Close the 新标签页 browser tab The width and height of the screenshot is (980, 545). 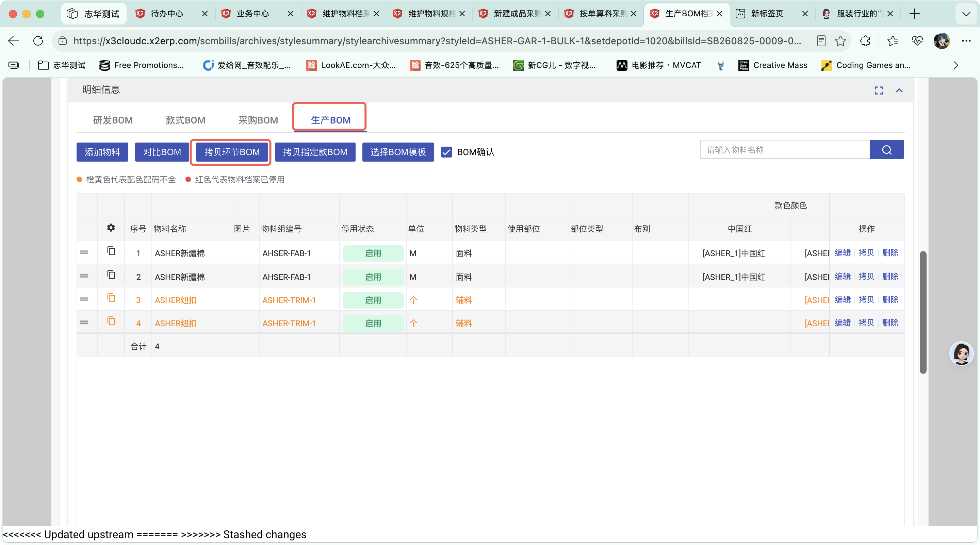click(805, 14)
